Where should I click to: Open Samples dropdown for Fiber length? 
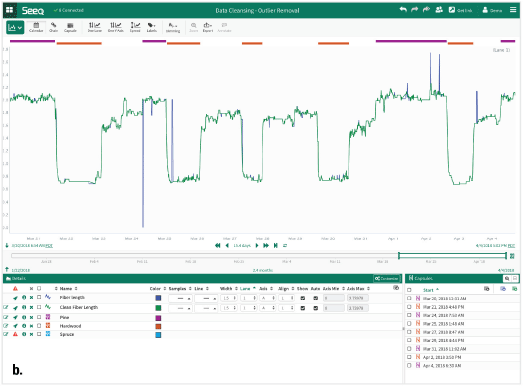180,298
